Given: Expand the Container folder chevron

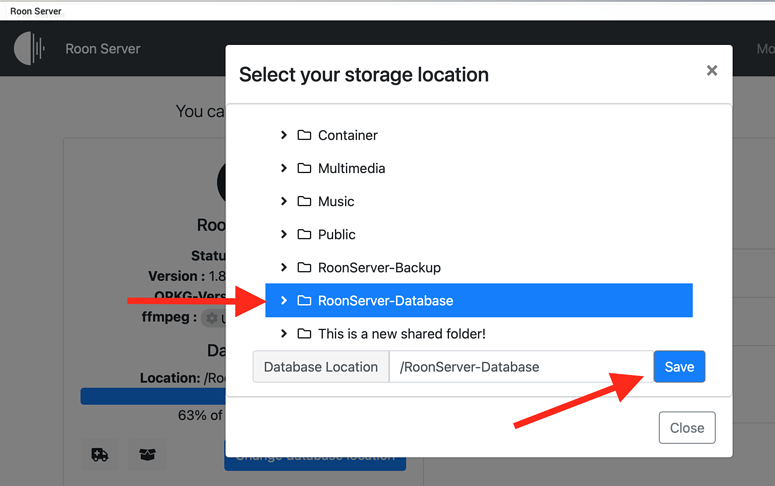Looking at the screenshot, I should (x=284, y=135).
